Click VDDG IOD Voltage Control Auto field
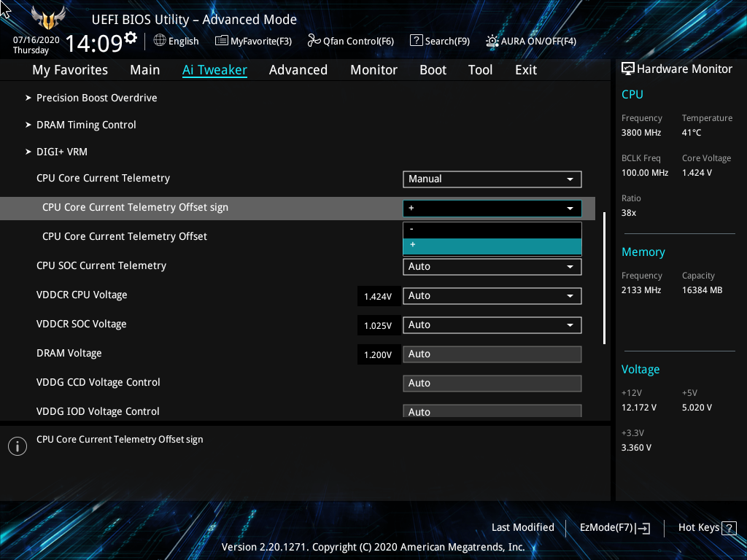Image resolution: width=747 pixels, height=560 pixels. coord(492,411)
